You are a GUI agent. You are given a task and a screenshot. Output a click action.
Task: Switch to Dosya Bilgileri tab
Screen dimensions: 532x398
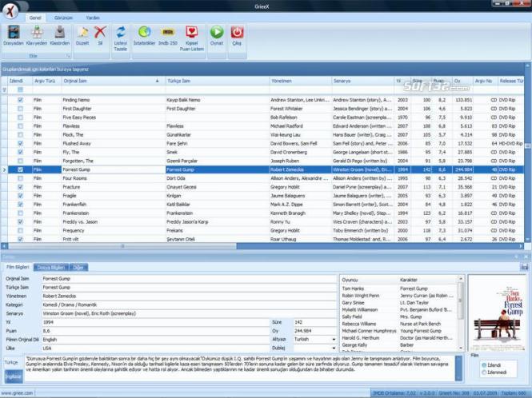click(51, 268)
